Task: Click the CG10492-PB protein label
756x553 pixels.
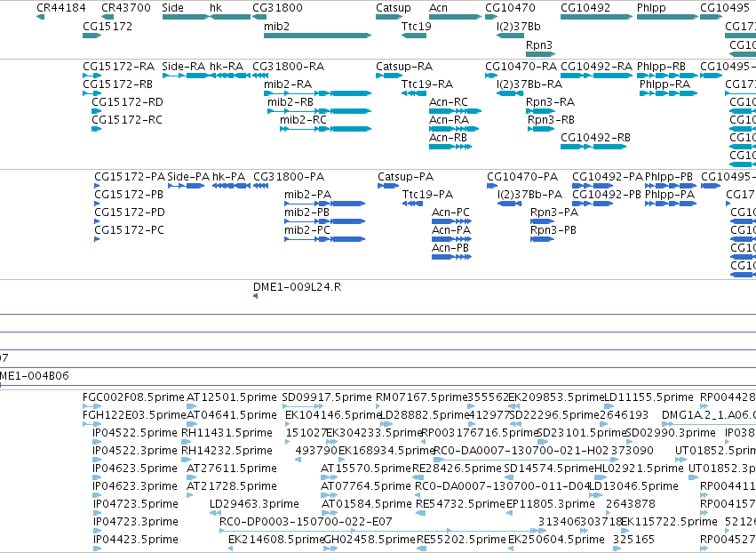Action: (607, 195)
